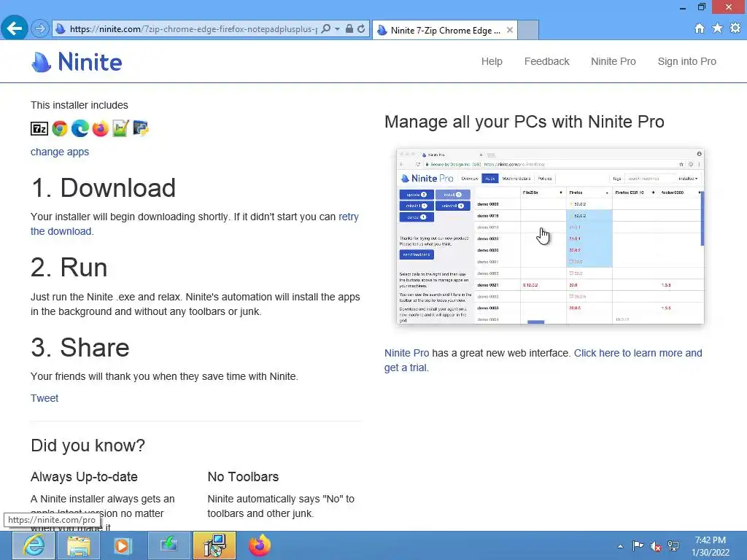Click the Firefox app icon in installer list
747x560 pixels.
101,128
